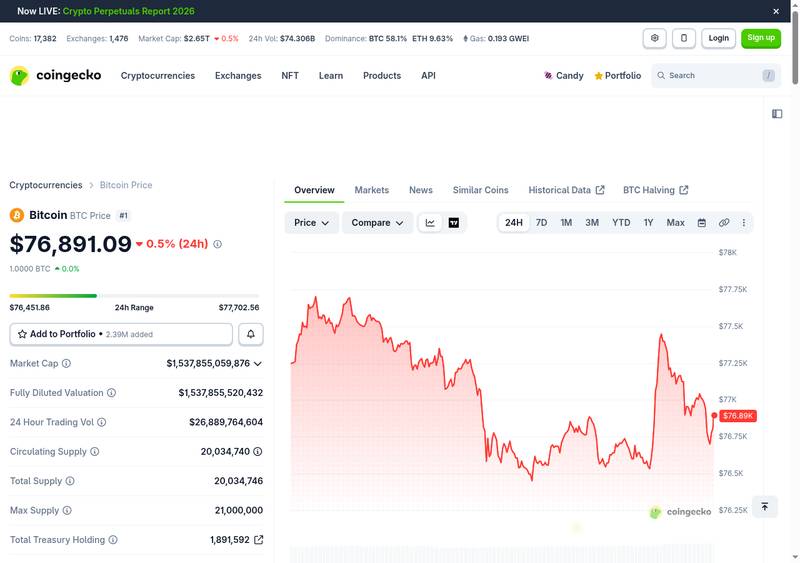This screenshot has width=800, height=563.
Task: Select 1Y chart range
Action: click(648, 223)
